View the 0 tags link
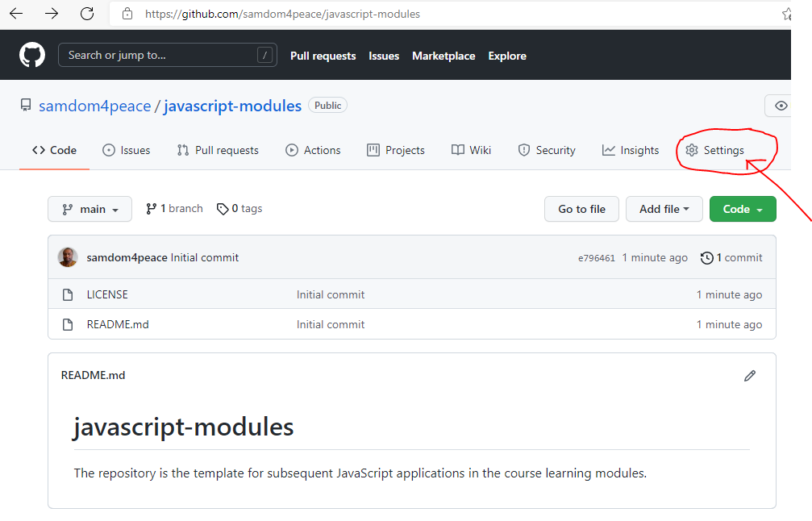The width and height of the screenshot is (812, 521). [239, 209]
